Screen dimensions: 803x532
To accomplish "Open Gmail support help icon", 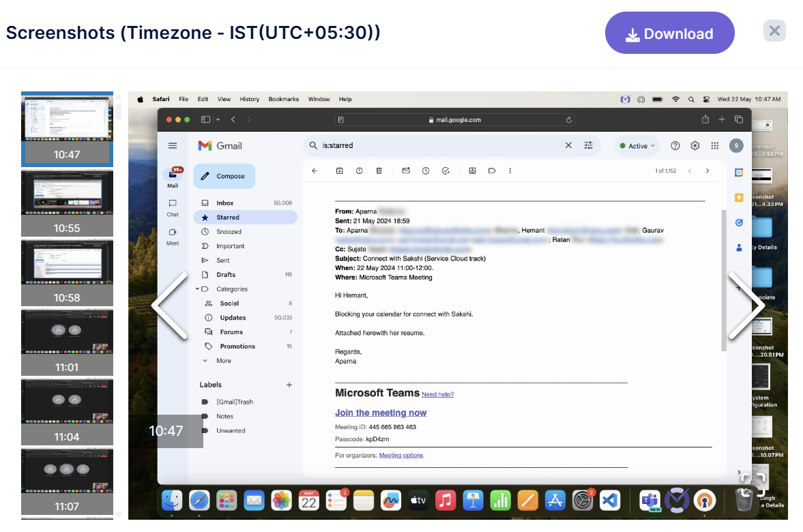I will [x=675, y=146].
